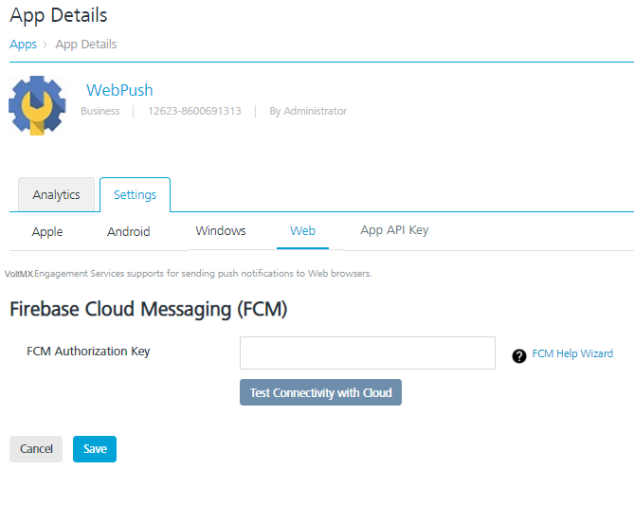
Task: Open the FCM Help Wizard link
Action: click(572, 354)
